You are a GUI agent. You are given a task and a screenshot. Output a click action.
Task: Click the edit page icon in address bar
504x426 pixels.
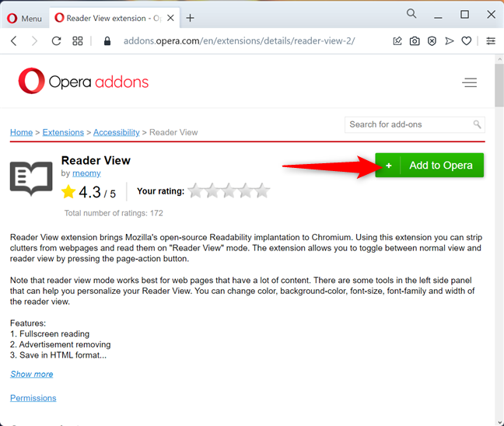pyautogui.click(x=397, y=40)
